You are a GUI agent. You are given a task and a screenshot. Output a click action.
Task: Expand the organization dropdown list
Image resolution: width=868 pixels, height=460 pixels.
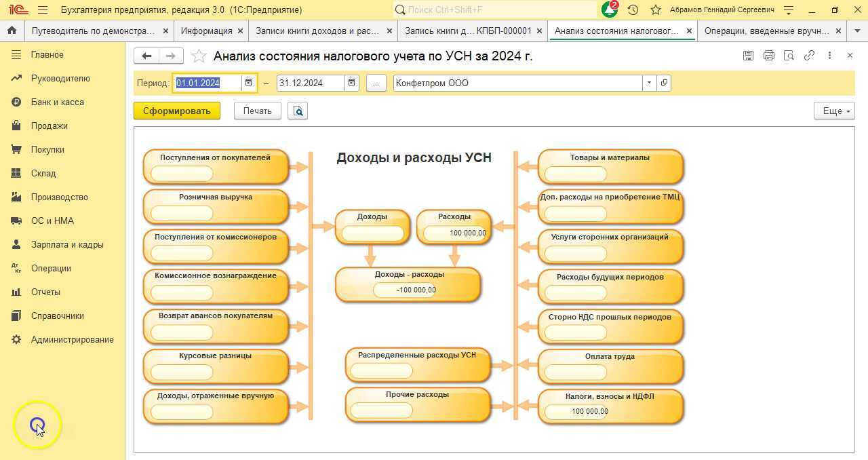pyautogui.click(x=649, y=83)
